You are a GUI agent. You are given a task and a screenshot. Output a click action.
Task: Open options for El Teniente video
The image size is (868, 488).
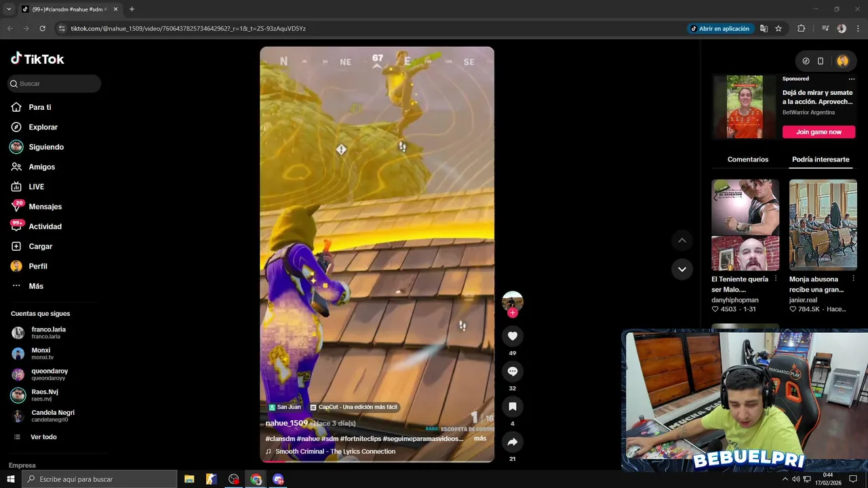click(776, 279)
